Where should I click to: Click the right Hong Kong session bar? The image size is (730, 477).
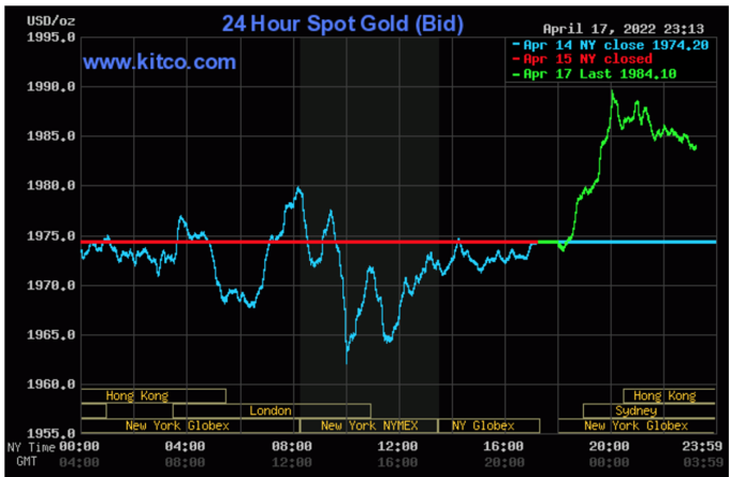coord(669,396)
